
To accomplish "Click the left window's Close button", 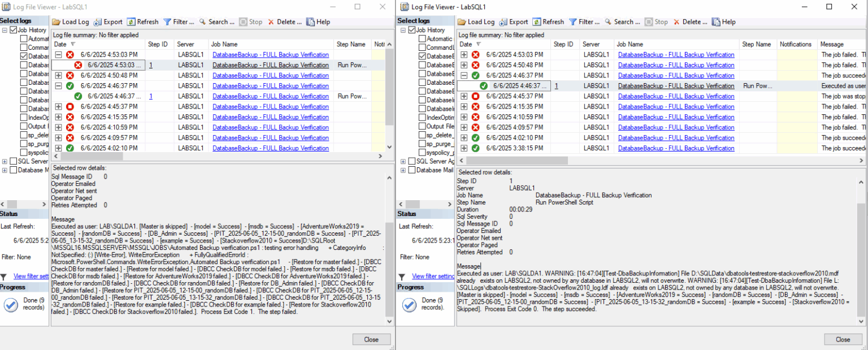I will click(371, 339).
